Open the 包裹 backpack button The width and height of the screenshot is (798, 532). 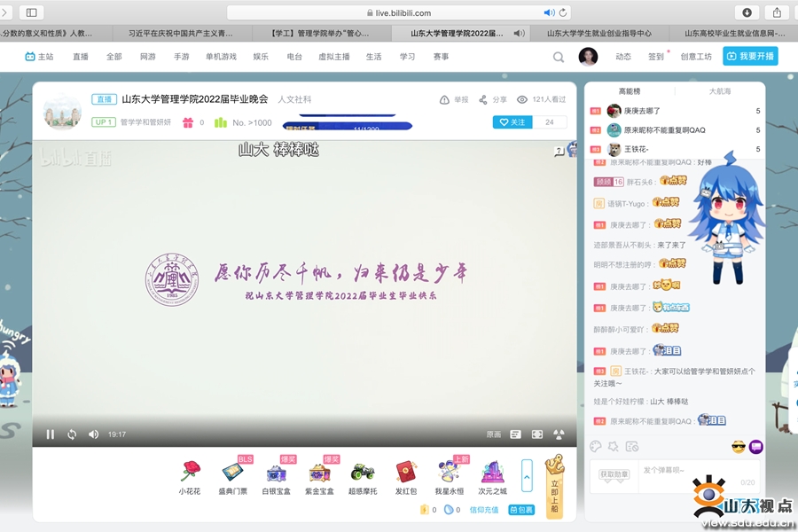[521, 510]
